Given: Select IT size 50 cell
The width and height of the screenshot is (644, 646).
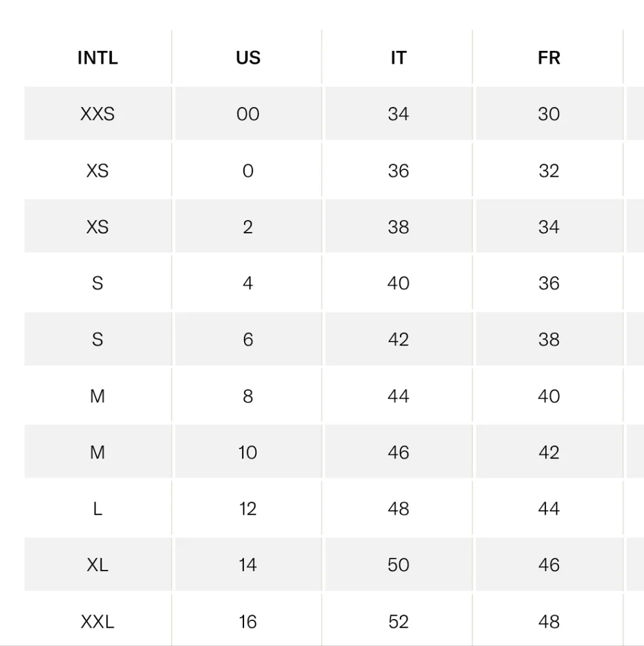Looking at the screenshot, I should pyautogui.click(x=399, y=565).
